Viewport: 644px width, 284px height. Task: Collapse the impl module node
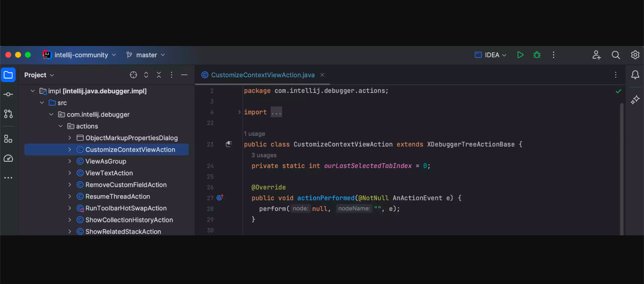(33, 91)
